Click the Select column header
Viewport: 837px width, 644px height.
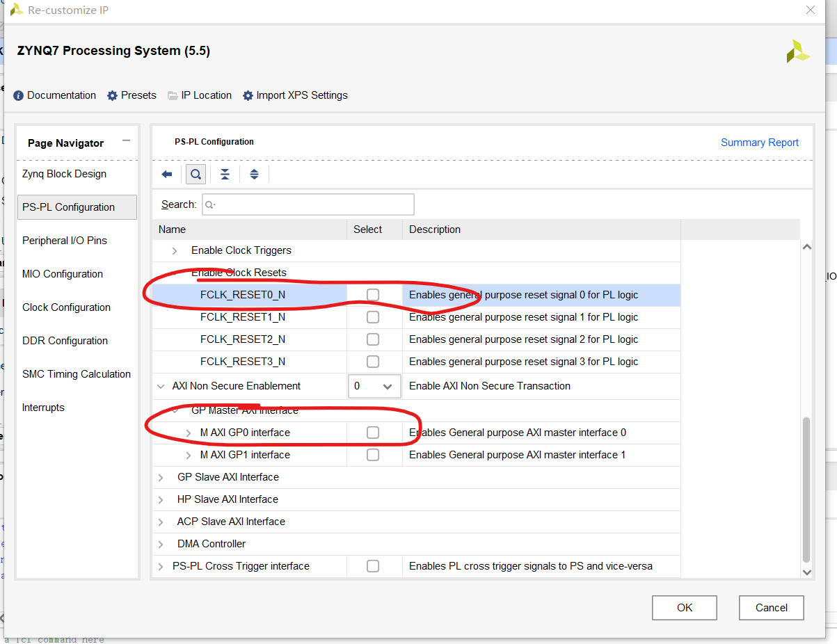tap(374, 230)
